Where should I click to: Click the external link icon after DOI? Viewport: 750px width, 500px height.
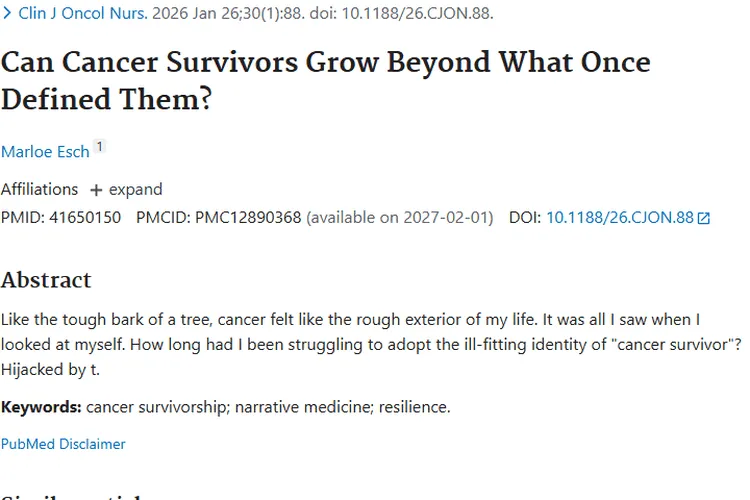pos(704,218)
